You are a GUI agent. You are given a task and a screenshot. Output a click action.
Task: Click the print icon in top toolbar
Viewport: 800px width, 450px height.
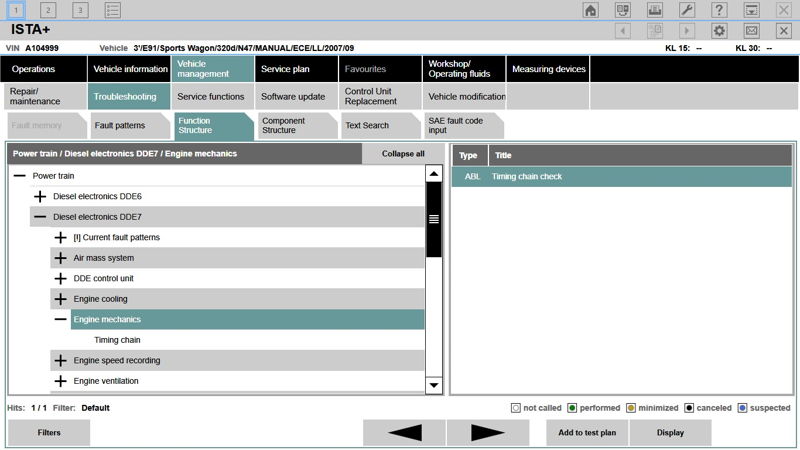coord(655,10)
